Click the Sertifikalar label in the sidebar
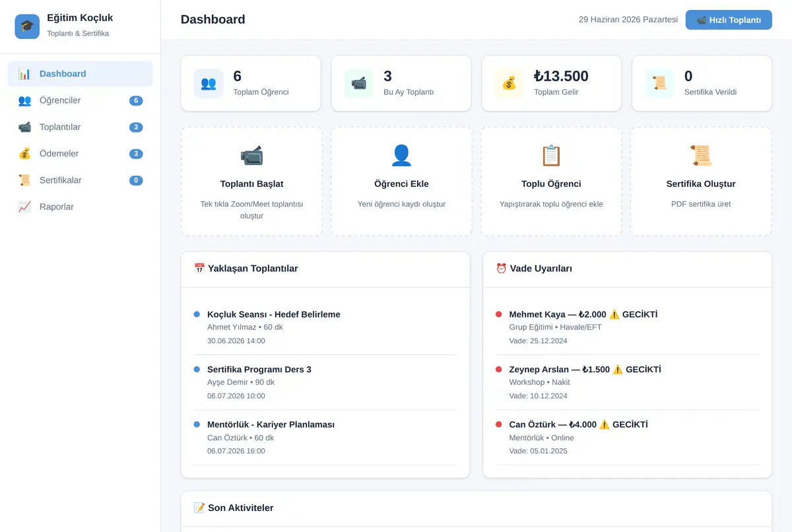 click(x=61, y=180)
